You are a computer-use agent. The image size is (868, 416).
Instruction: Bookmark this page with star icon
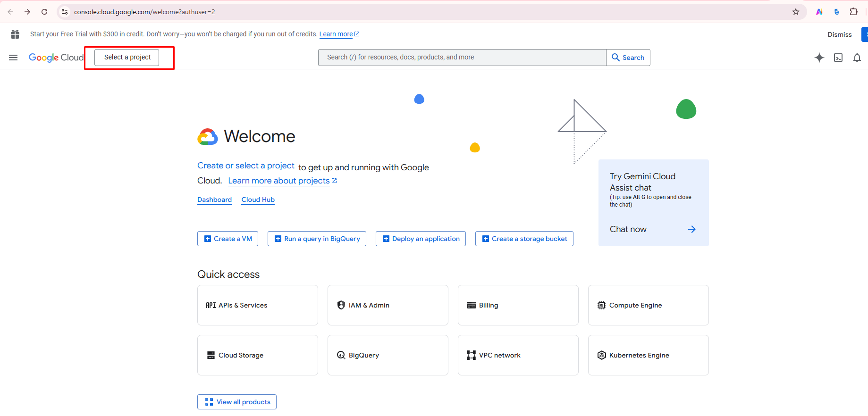796,12
